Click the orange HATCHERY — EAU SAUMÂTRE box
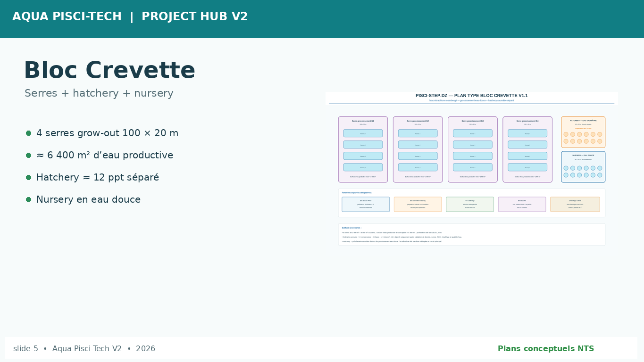Image resolution: width=644 pixels, height=362 pixels. click(583, 132)
